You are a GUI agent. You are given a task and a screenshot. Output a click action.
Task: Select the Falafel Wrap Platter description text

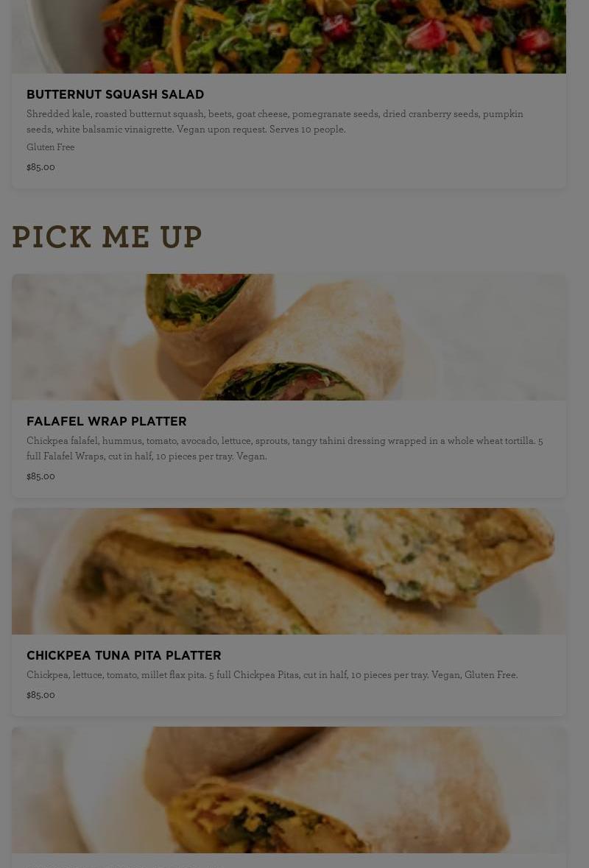[284, 448]
